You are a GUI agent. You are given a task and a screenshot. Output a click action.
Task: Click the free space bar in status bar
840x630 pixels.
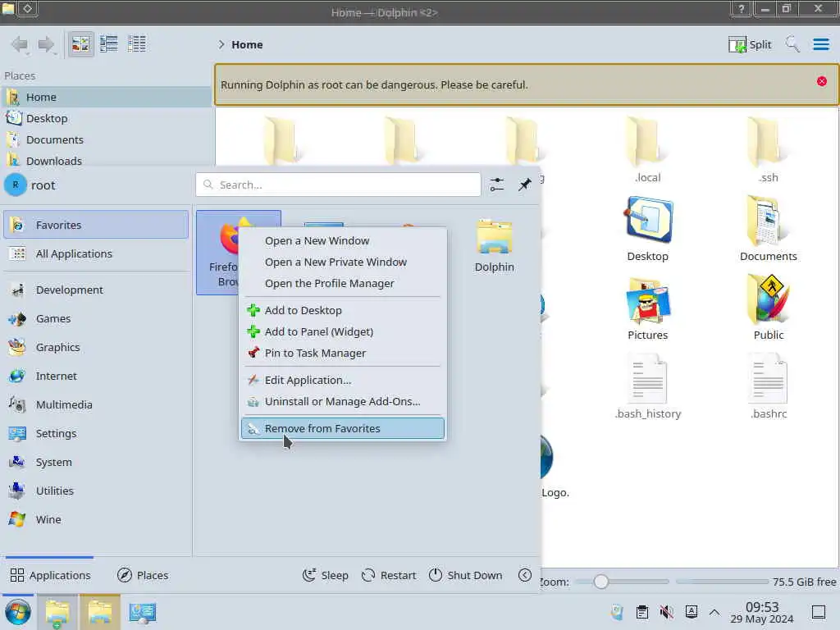coord(723,582)
